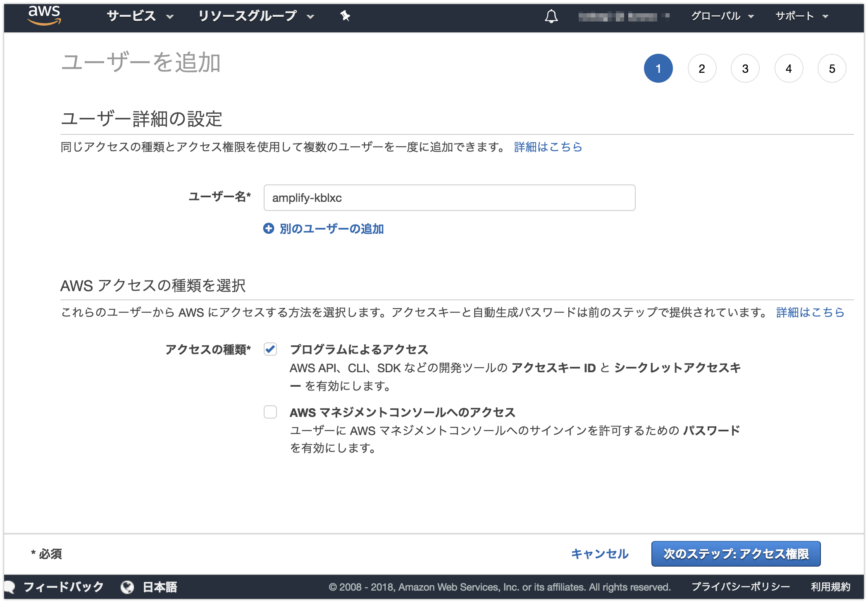The width and height of the screenshot is (868, 603).
Task: Click the 日本語 language selector in footer
Action: (160, 586)
